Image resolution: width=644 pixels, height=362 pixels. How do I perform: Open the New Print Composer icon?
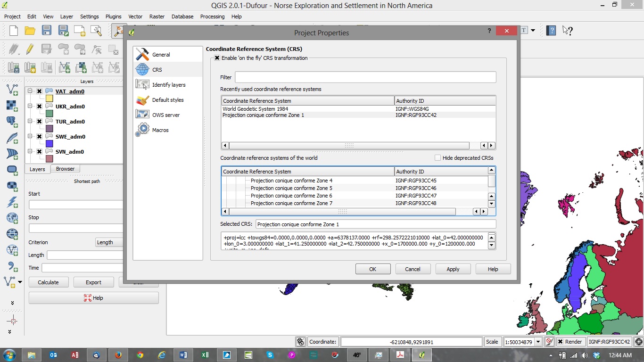pyautogui.click(x=80, y=31)
